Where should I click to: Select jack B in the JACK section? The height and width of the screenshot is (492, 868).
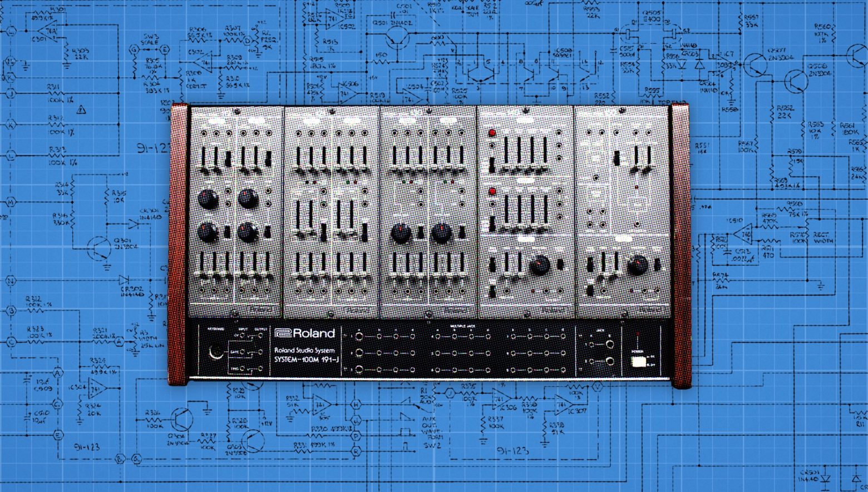pos(609,345)
